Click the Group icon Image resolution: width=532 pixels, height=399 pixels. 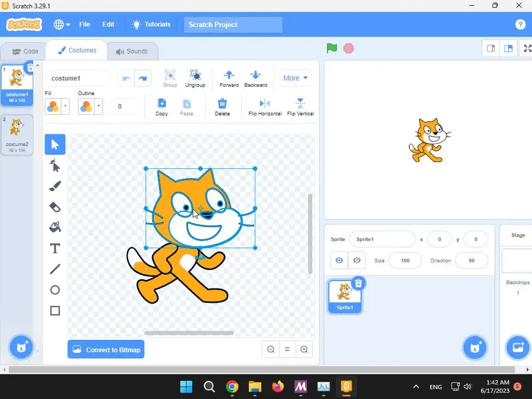170,78
